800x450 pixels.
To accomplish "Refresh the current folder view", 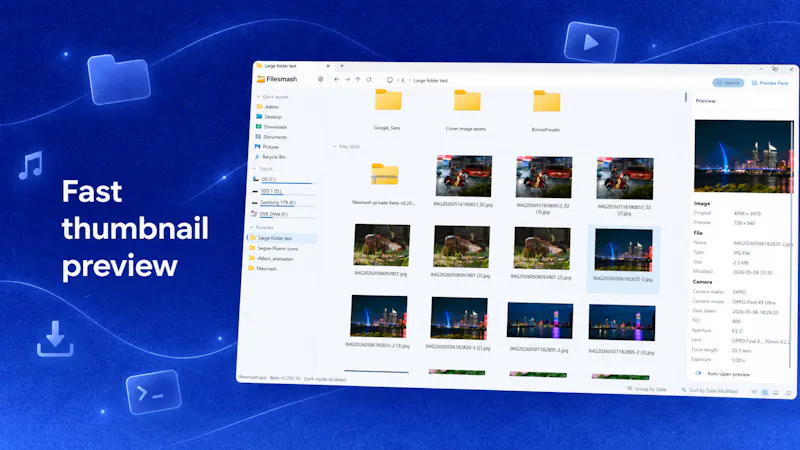I will [x=369, y=80].
